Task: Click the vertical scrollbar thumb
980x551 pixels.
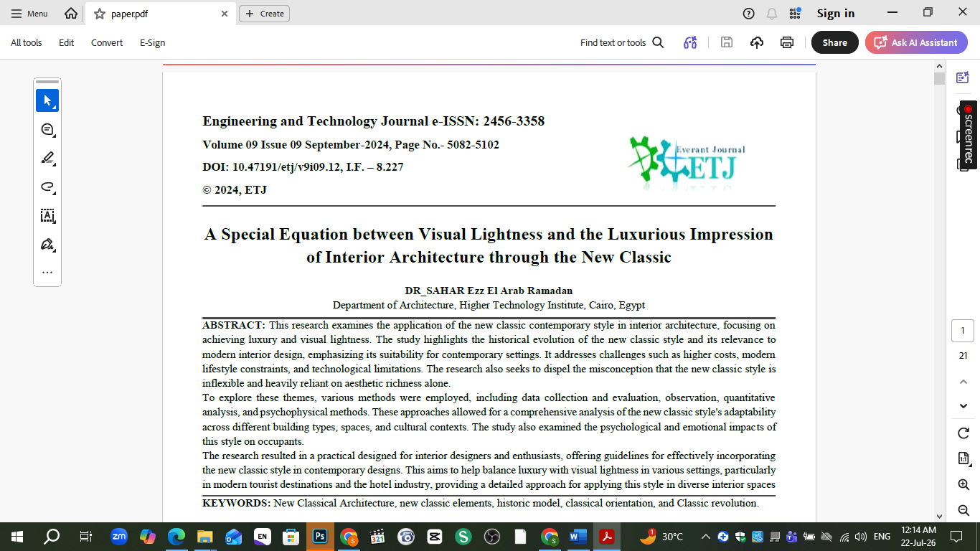Action: pyautogui.click(x=939, y=78)
